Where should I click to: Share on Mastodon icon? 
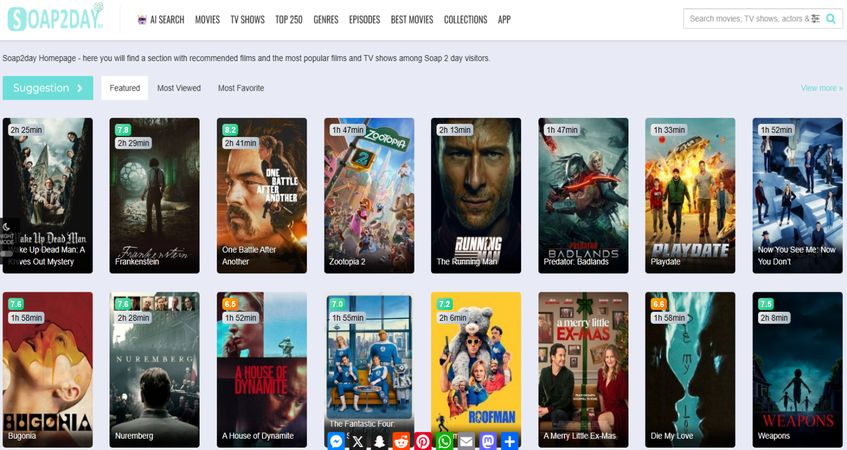[x=488, y=441]
